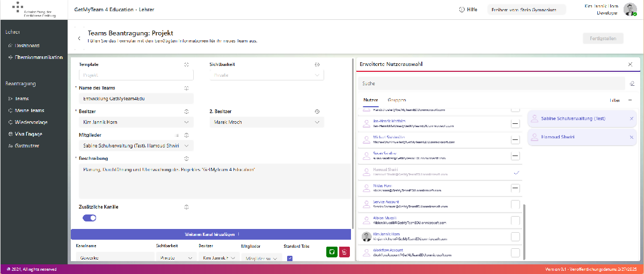
Task: Click the info icon beside 2. Besitzer
Action: (317, 112)
